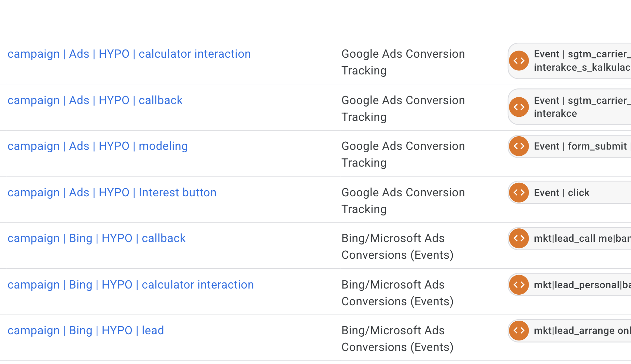The width and height of the screenshot is (631, 364).
Task: Open Ads HYPO Interest button tag
Action: (x=112, y=193)
